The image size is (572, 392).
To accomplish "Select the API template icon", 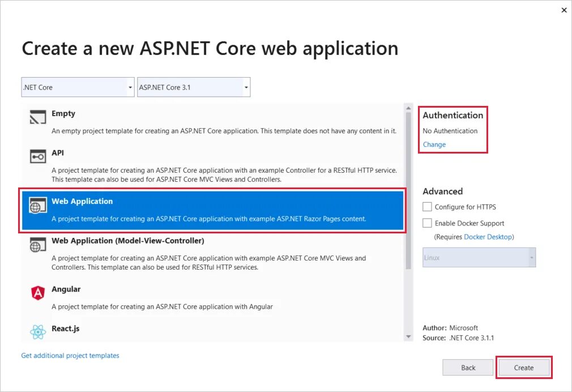I will [x=38, y=156].
